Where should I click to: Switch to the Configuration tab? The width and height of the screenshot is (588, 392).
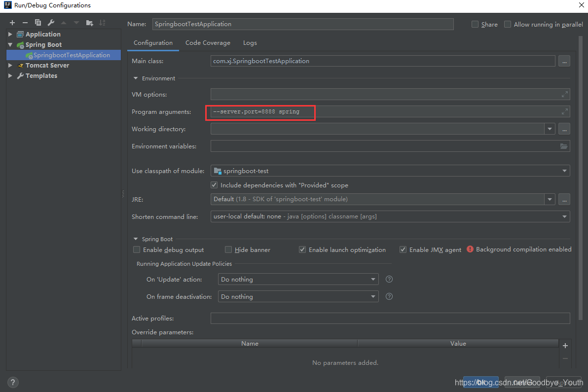tap(153, 43)
